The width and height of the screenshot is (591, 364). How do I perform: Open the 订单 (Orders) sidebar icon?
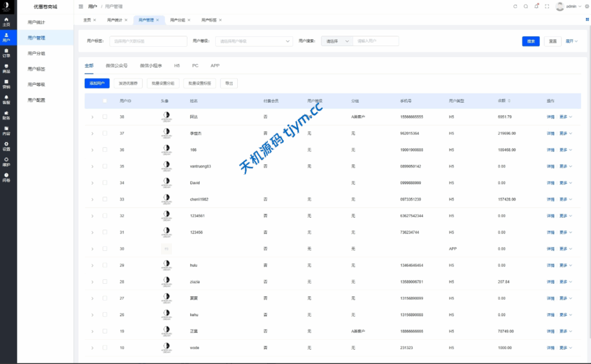(x=6, y=53)
